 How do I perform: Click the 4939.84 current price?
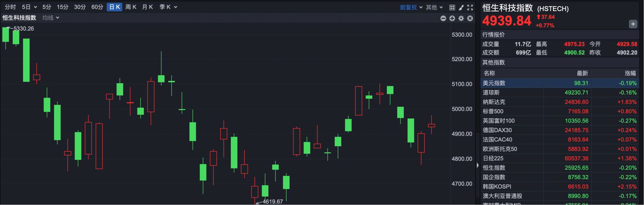[x=506, y=21]
